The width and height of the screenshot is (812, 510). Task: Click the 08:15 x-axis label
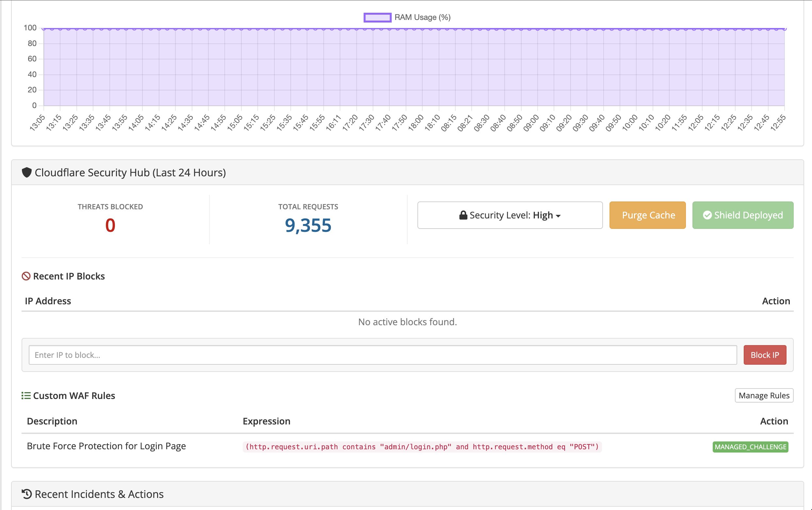pos(449,123)
